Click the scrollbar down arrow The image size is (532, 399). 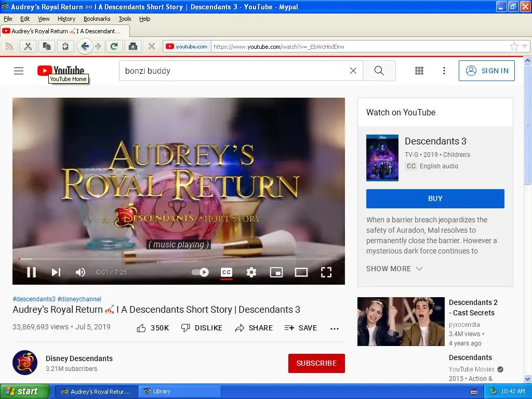click(x=528, y=379)
